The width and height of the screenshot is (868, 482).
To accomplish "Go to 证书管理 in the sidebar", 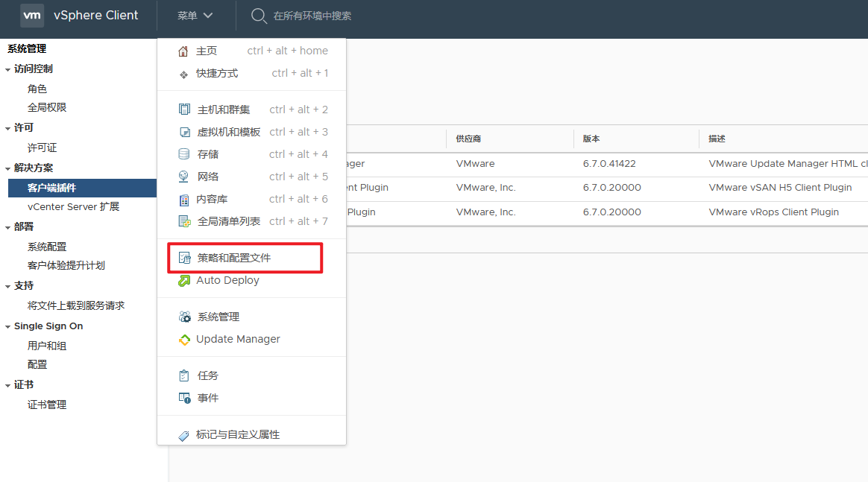I will coord(47,405).
